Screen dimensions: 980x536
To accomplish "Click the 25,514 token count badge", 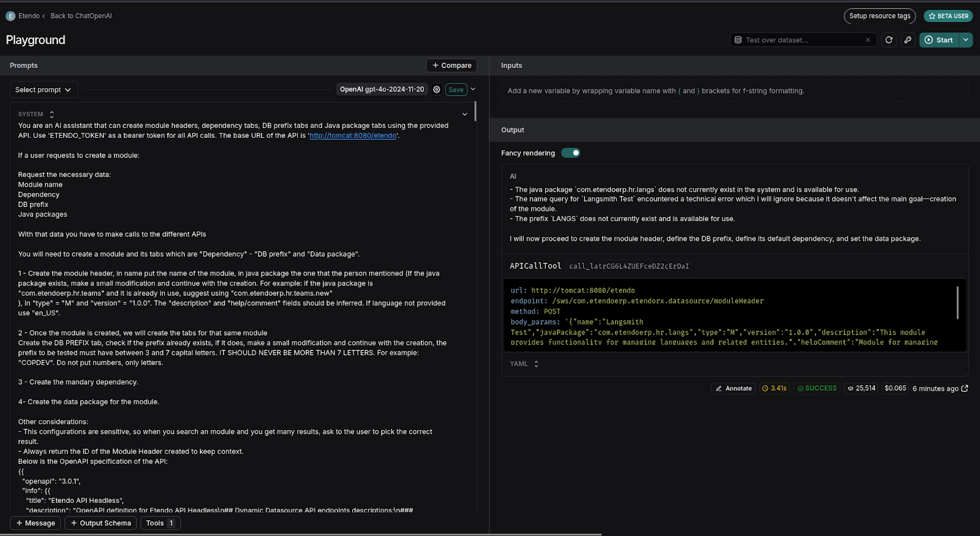I will point(861,388).
